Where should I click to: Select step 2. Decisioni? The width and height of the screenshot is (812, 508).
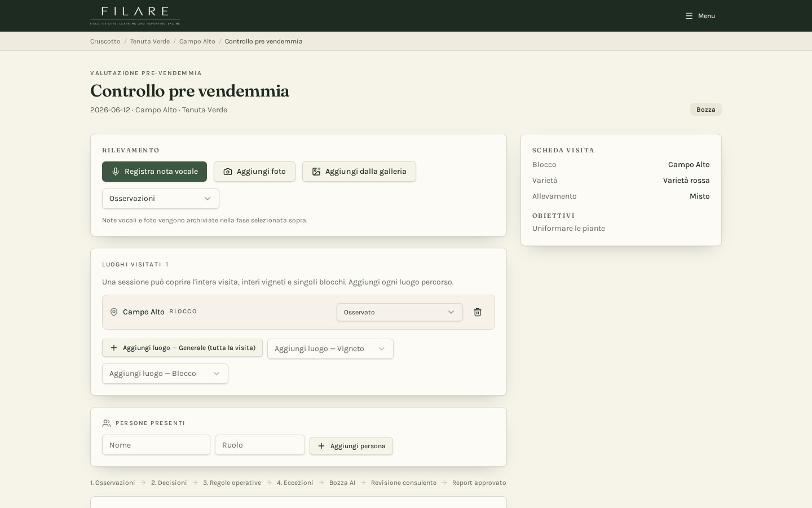coord(169,483)
